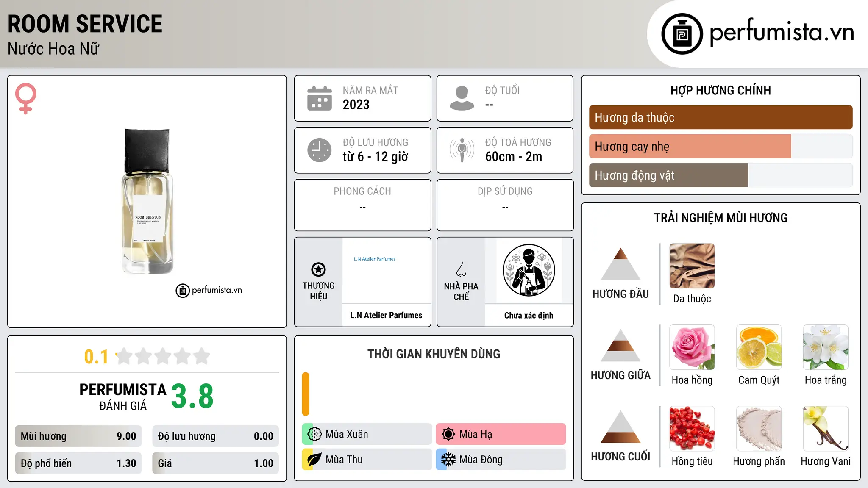Select the Hương Vani note image
Screen dimensions: 868x488
[x=826, y=429]
